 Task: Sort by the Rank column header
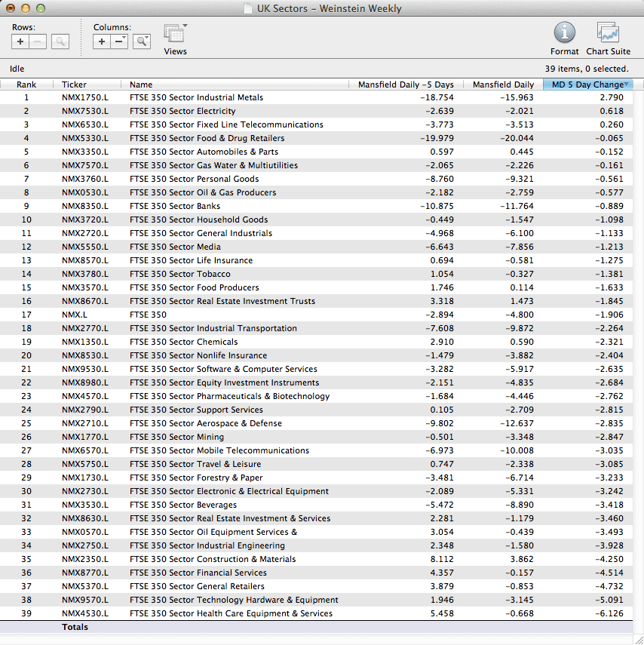(26, 84)
